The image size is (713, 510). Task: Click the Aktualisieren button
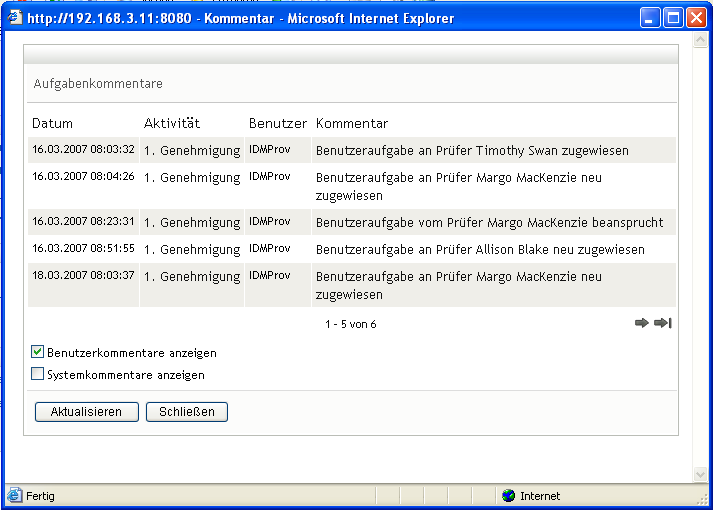tap(86, 412)
